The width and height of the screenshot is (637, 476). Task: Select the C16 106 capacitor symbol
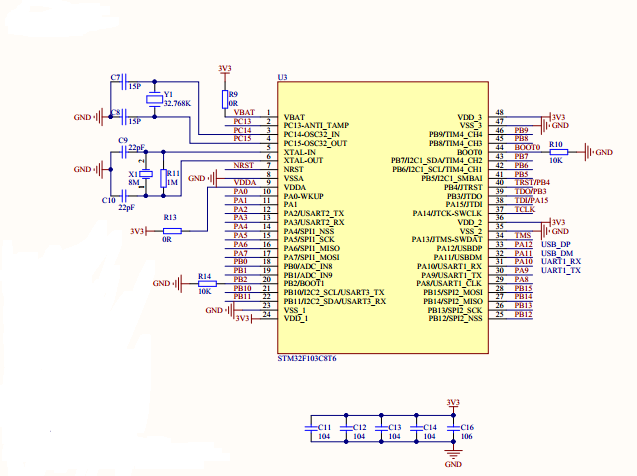453,428
